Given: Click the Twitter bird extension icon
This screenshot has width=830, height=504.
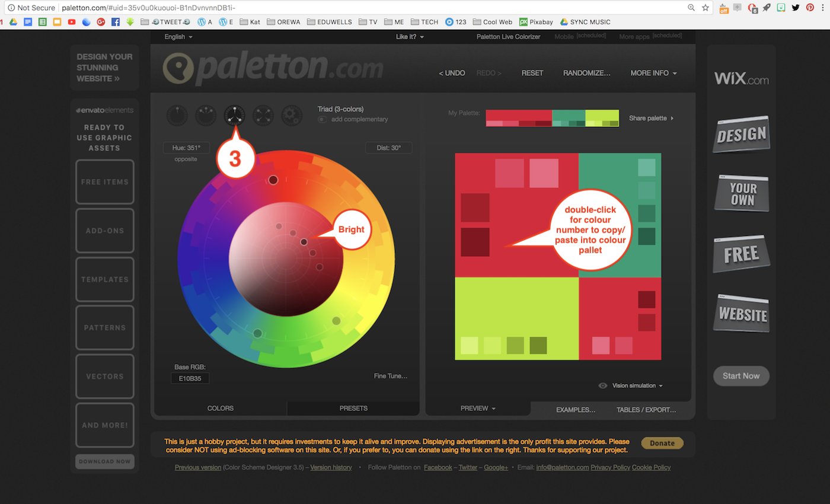Looking at the screenshot, I should coord(795,8).
